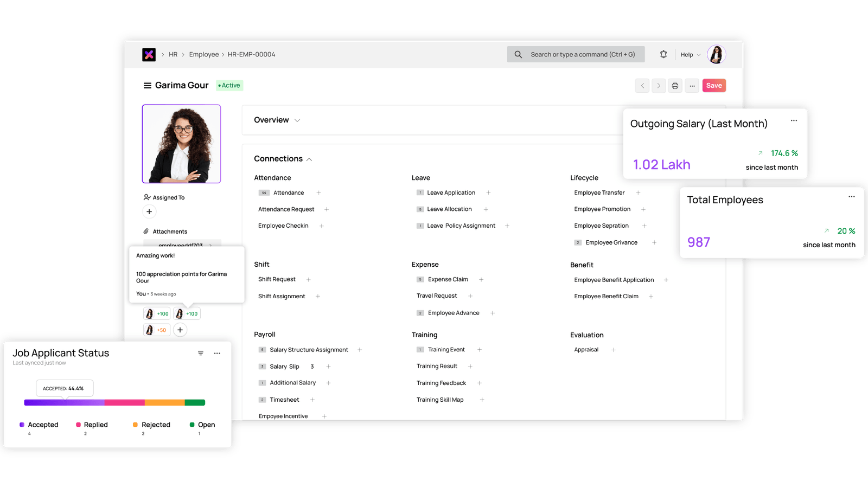Open the Help dropdown

pyautogui.click(x=690, y=55)
